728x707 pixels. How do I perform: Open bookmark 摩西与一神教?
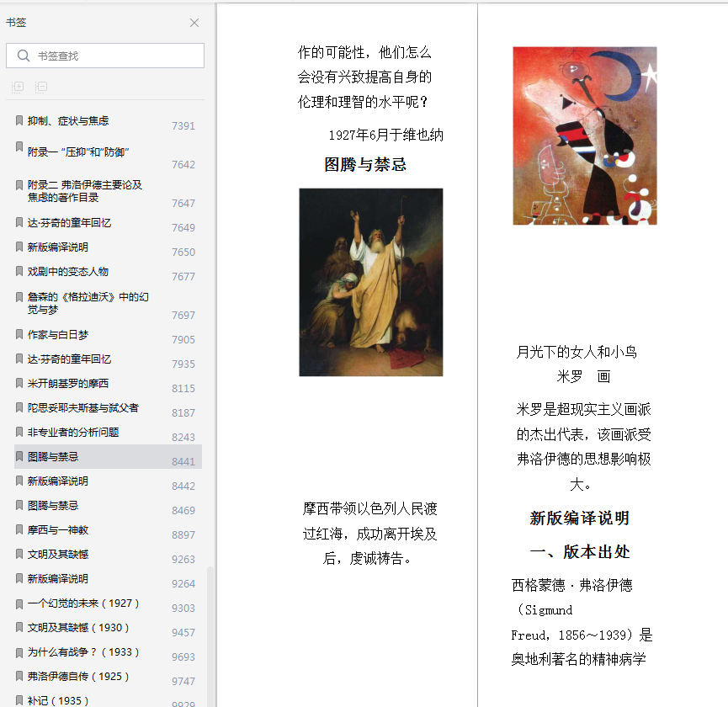coord(57,530)
